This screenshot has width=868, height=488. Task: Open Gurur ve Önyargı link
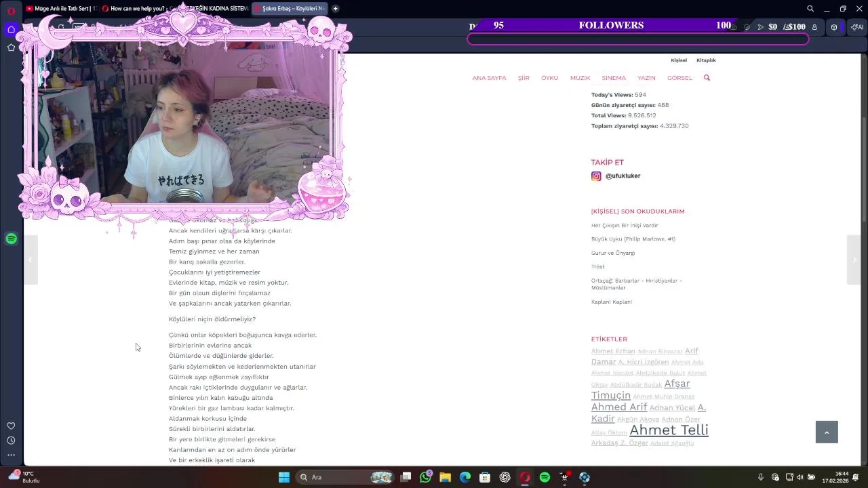pyautogui.click(x=613, y=253)
